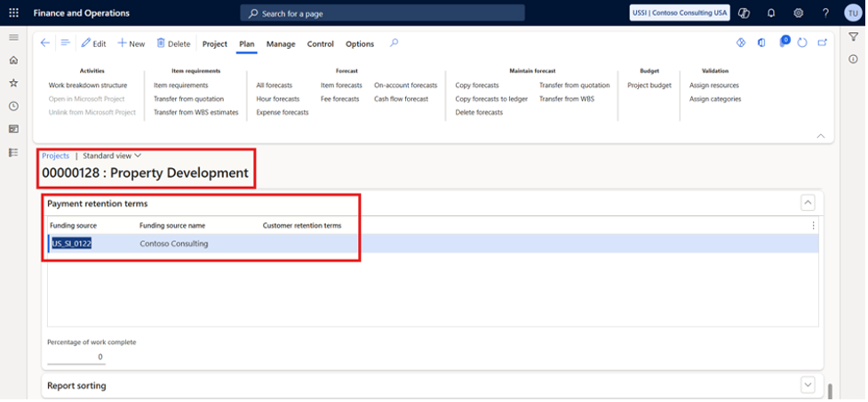The image size is (868, 402).
Task: Open Work breakdown structure
Action: pyautogui.click(x=87, y=85)
